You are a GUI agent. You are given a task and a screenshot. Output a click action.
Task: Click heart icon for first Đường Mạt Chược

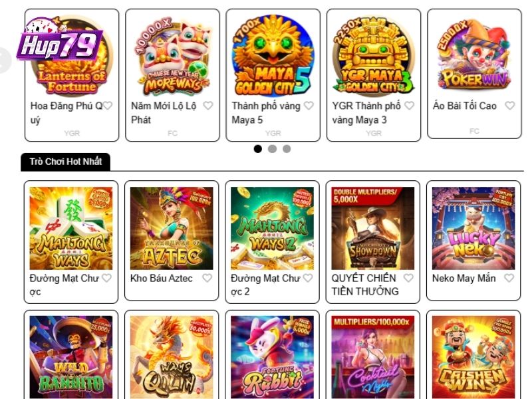point(106,278)
